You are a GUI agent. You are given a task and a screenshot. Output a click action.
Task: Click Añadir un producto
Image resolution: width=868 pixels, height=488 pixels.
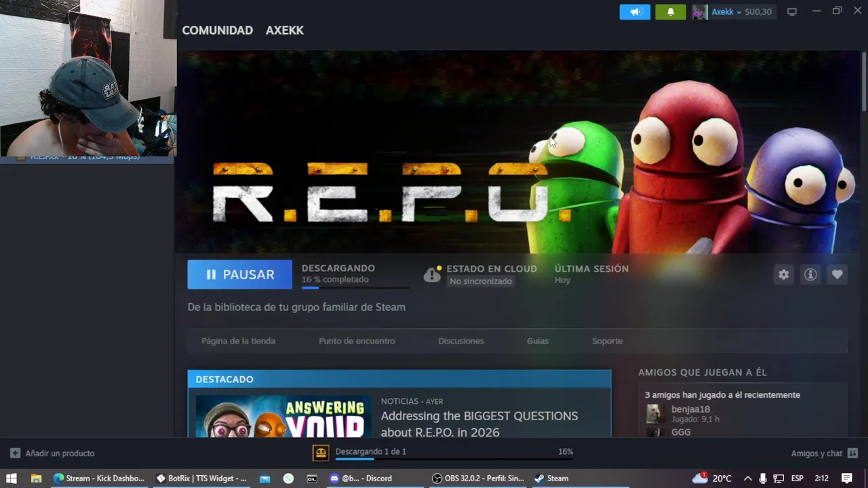click(60, 453)
